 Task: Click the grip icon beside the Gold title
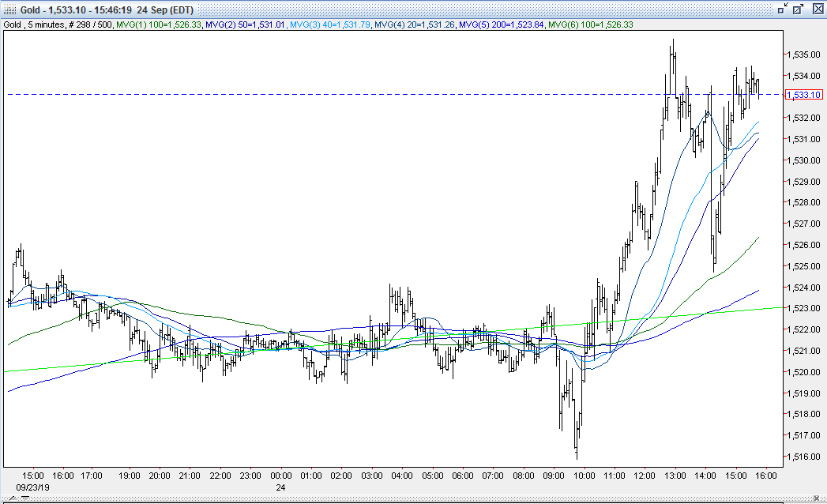(9, 10)
